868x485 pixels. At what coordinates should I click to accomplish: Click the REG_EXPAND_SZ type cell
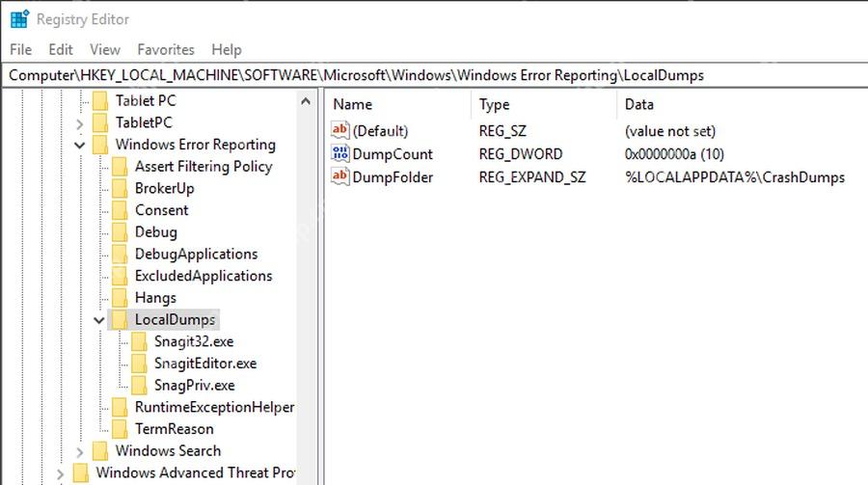point(532,177)
